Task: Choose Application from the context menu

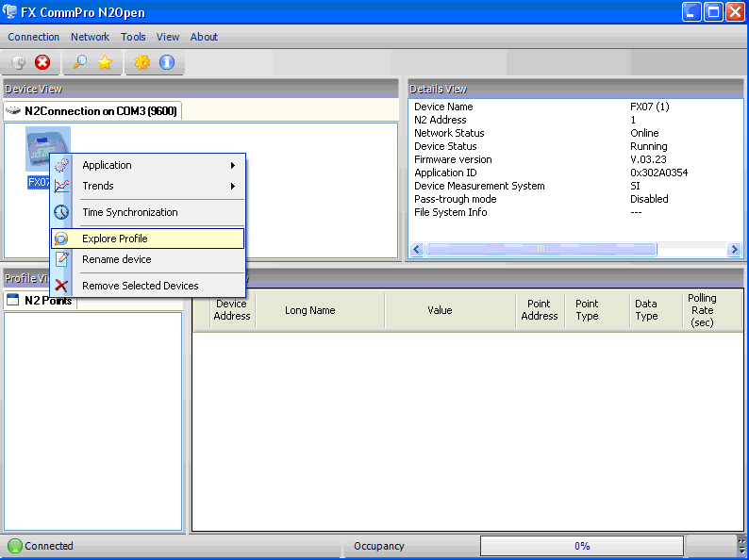Action: pyautogui.click(x=148, y=165)
